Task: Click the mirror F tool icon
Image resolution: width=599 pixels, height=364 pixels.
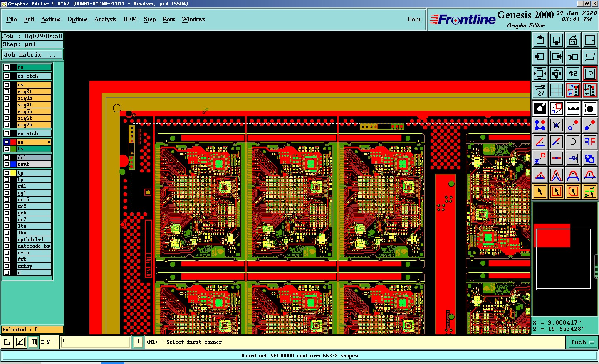Action: coord(590,142)
